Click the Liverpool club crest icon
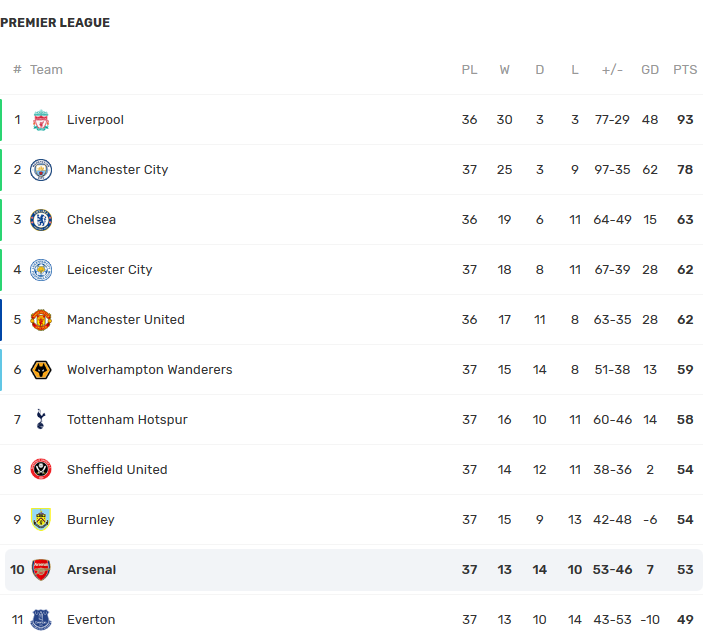The height and width of the screenshot is (643, 703). [41, 120]
